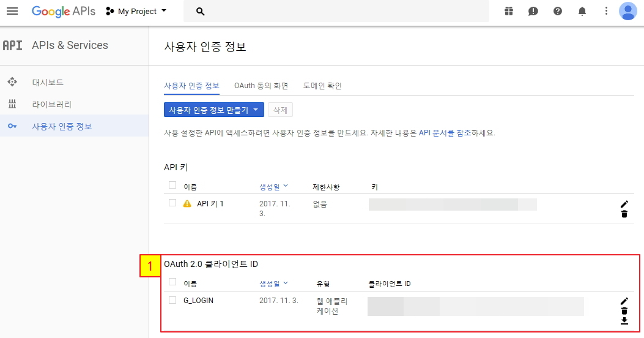Image resolution: width=644 pixels, height=338 pixels.
Task: Click the search magnifier icon
Action: (200, 12)
